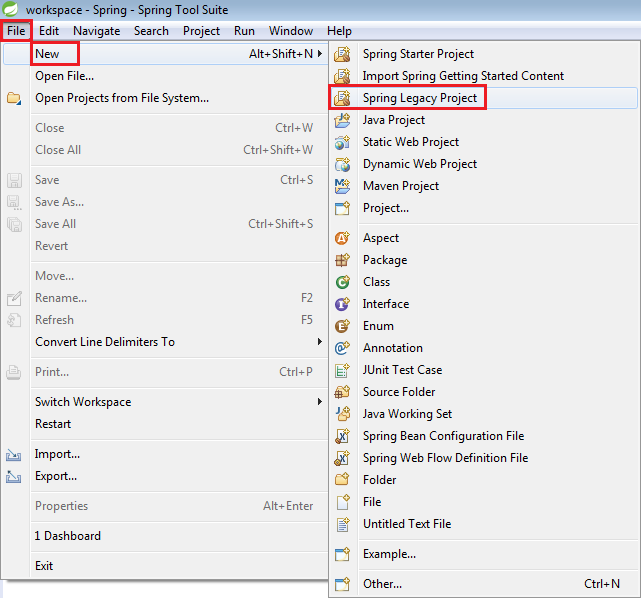The width and height of the screenshot is (641, 598).
Task: Click the generic Project... icon
Action: [342, 208]
